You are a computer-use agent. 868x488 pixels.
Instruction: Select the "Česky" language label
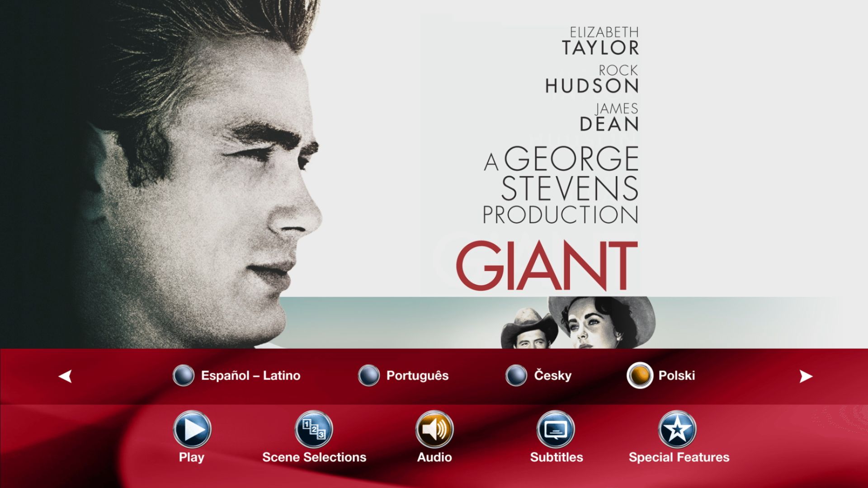(552, 375)
